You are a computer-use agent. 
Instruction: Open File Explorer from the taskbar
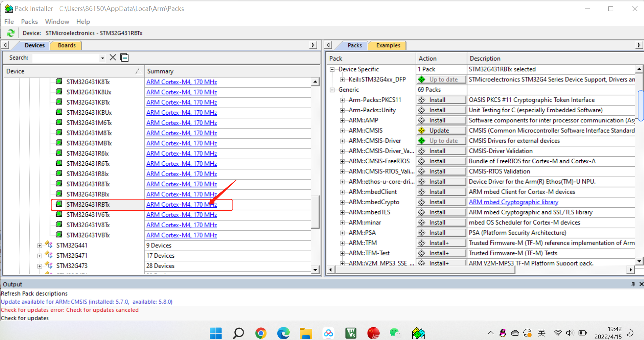(306, 333)
